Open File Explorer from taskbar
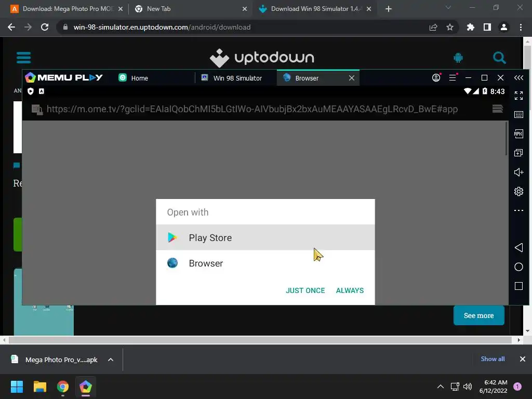The height and width of the screenshot is (399, 532). pyautogui.click(x=39, y=387)
